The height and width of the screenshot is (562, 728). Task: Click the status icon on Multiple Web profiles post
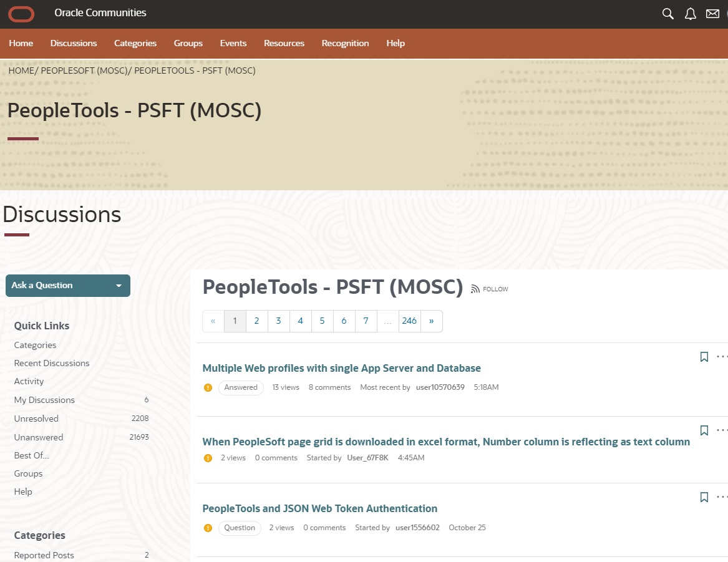tap(208, 387)
